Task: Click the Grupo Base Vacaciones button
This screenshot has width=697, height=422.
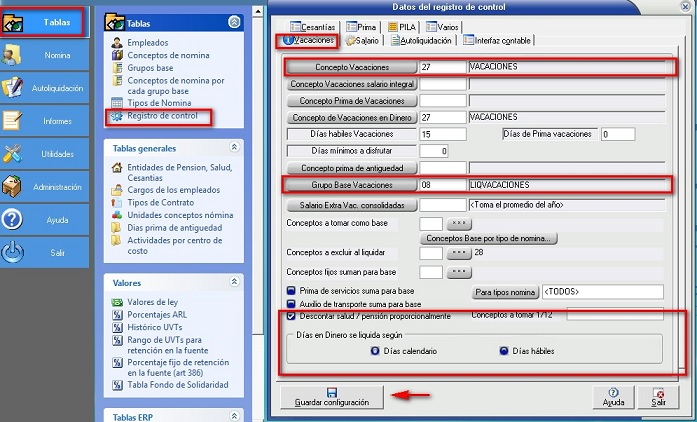Action: 352,186
